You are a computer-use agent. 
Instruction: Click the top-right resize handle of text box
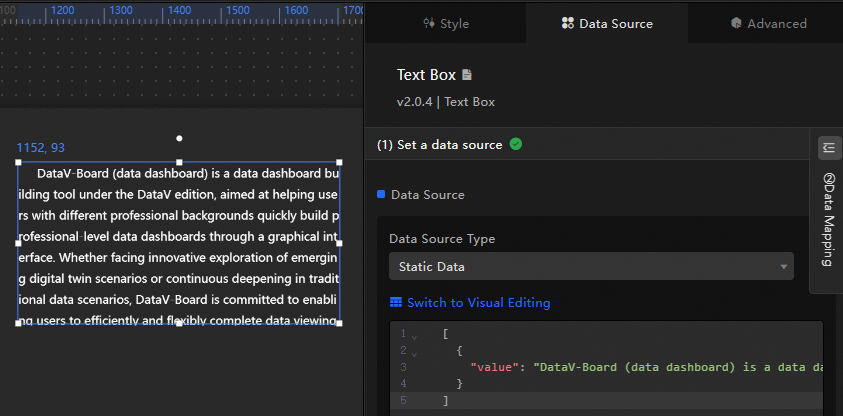[339, 162]
